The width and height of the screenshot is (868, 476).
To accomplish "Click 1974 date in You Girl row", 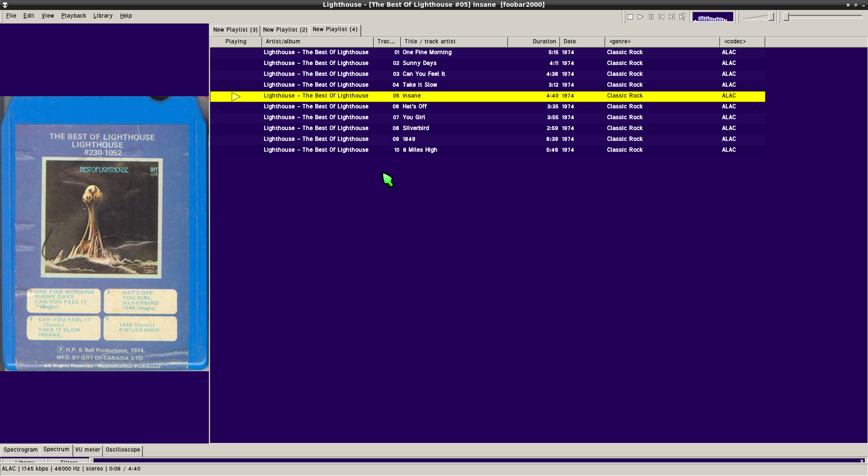I will 568,117.
